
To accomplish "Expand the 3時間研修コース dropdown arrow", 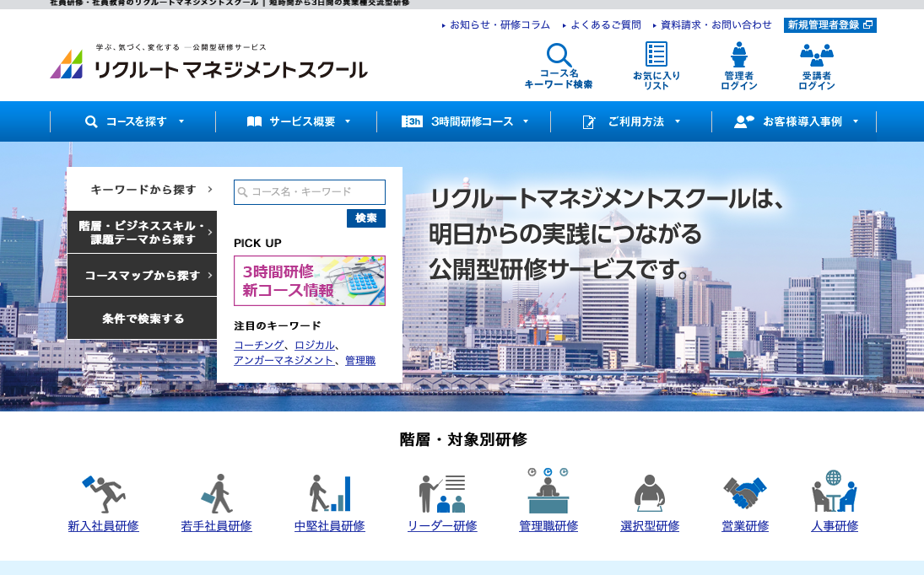I will tap(526, 121).
